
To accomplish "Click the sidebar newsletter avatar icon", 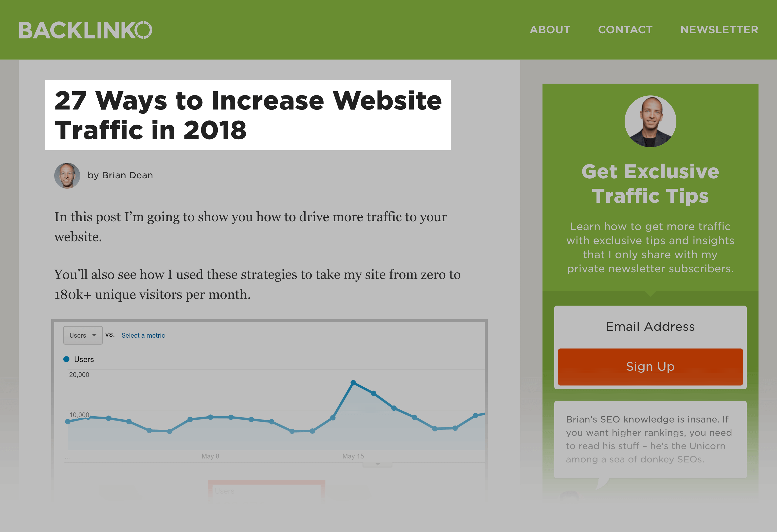I will (x=650, y=121).
